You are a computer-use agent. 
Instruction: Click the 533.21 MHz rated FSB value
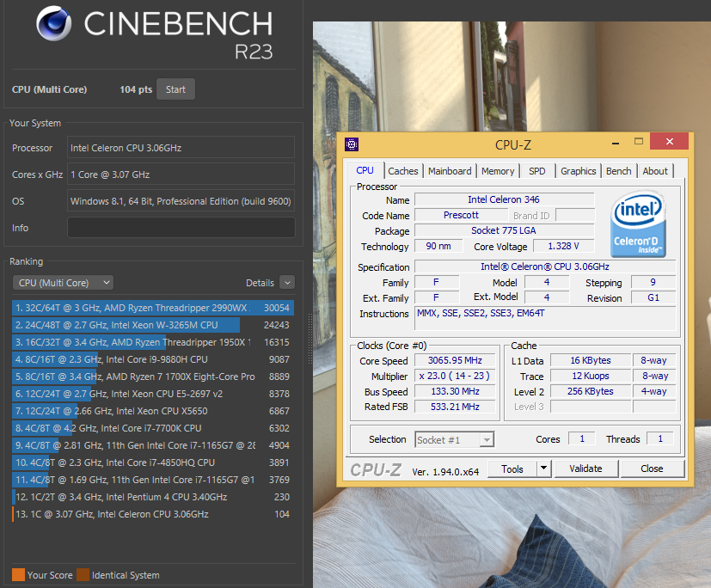(x=455, y=407)
